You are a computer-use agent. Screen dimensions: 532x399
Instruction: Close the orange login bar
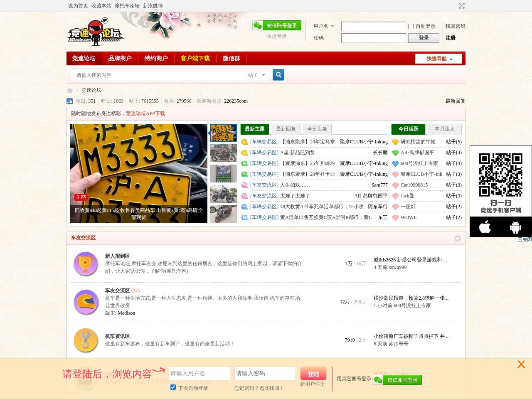[x=521, y=365]
